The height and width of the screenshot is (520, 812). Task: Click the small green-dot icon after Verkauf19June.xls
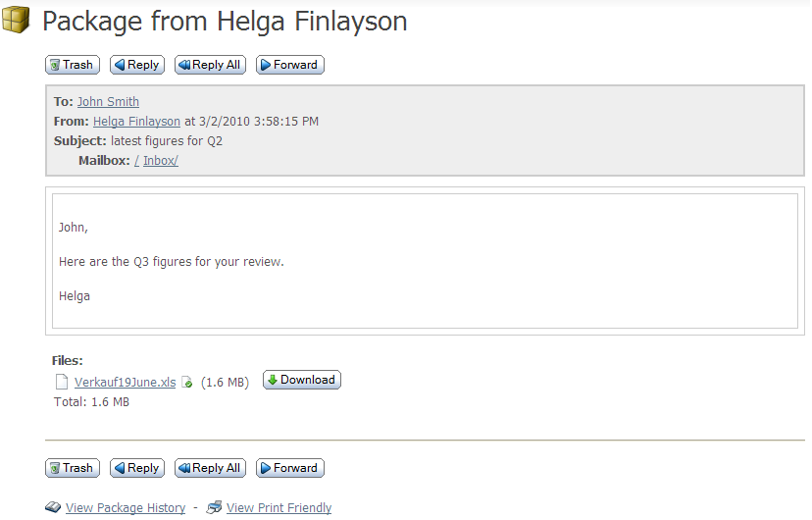pos(187,383)
